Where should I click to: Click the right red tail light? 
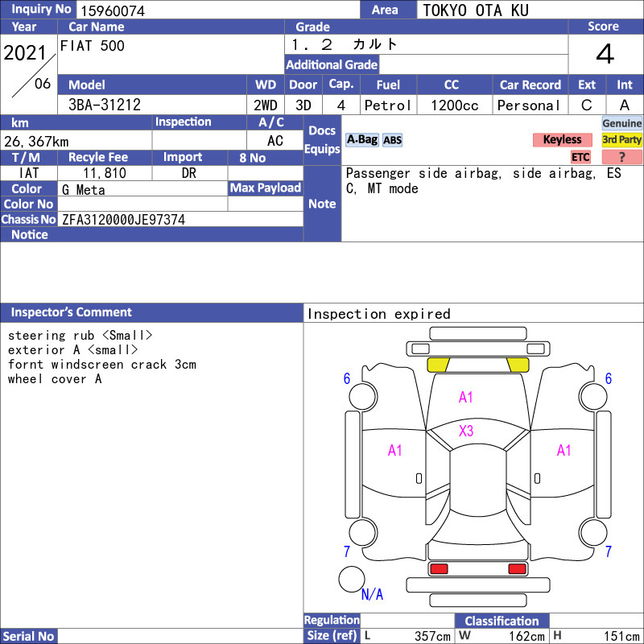[517, 568]
